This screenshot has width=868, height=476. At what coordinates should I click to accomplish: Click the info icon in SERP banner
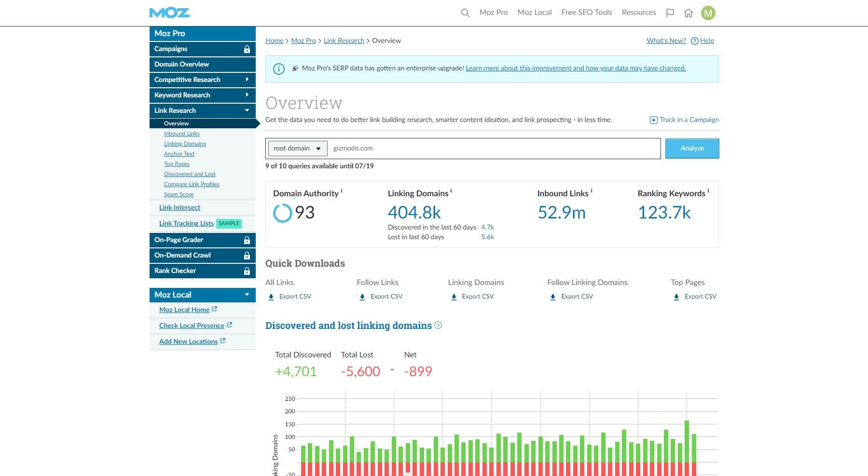tap(279, 69)
